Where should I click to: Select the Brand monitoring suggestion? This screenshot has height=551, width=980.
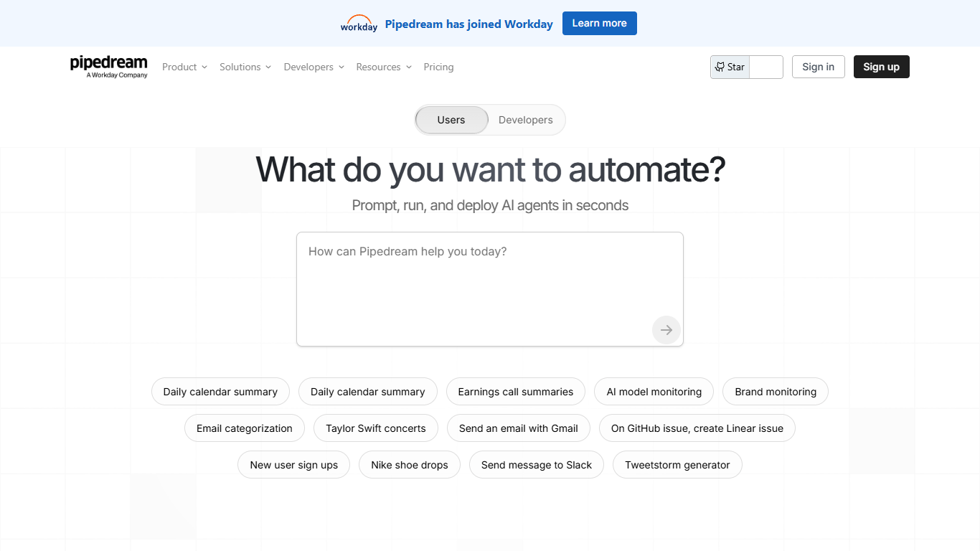point(776,392)
